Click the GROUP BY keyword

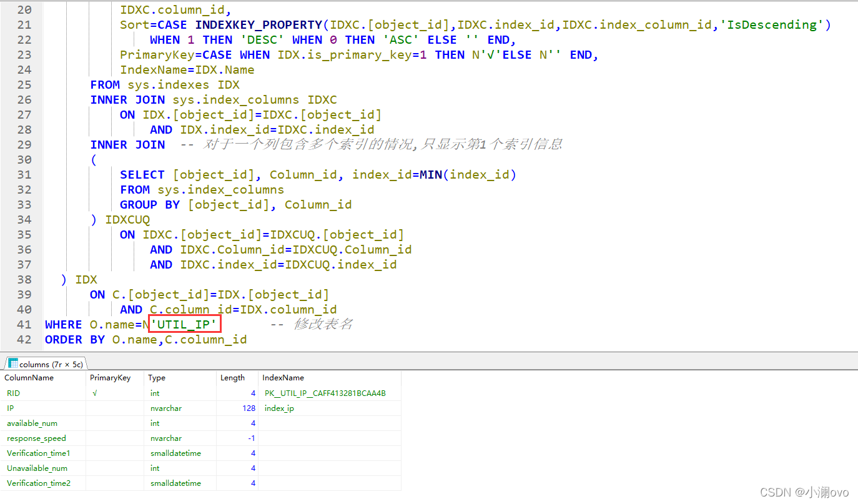click(x=150, y=205)
